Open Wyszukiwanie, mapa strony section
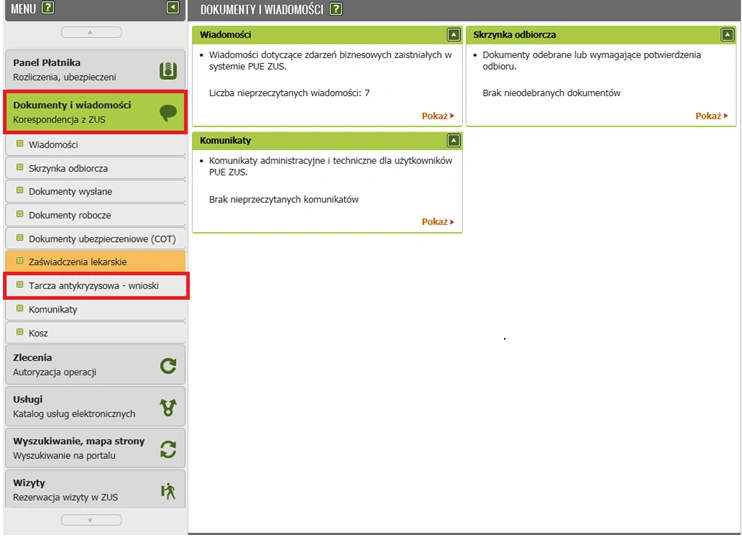The width and height of the screenshot is (742, 536). (x=95, y=448)
